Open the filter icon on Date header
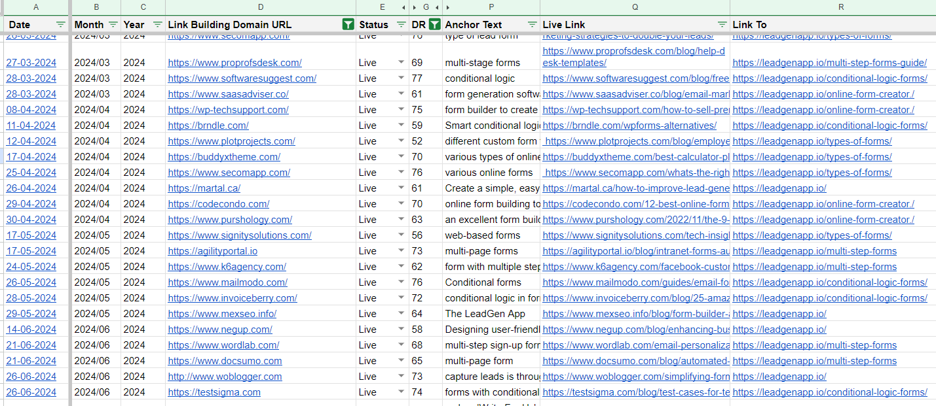 [x=60, y=25]
